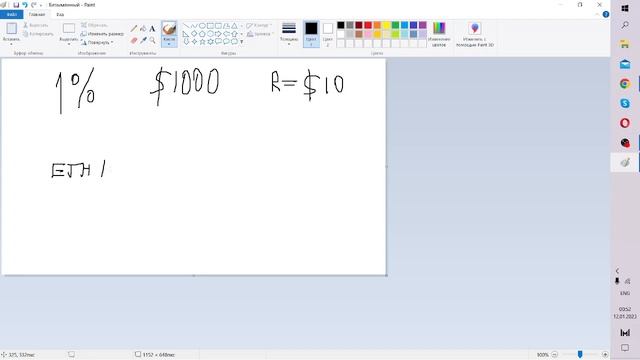
Task: Open the Windows Start button
Action: pyautogui.click(x=625, y=8)
